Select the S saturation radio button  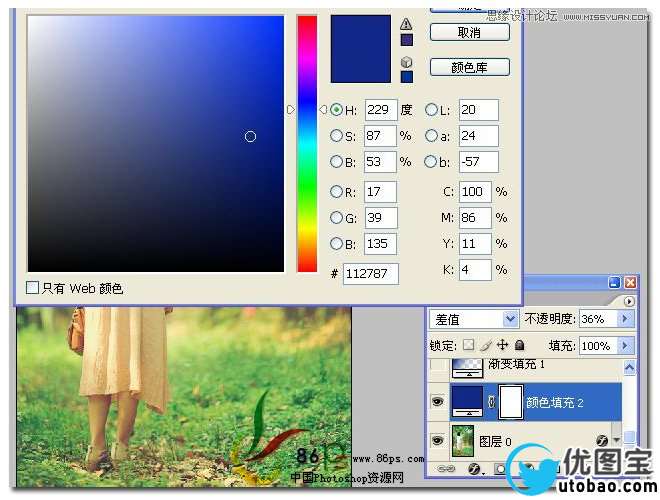coord(336,136)
